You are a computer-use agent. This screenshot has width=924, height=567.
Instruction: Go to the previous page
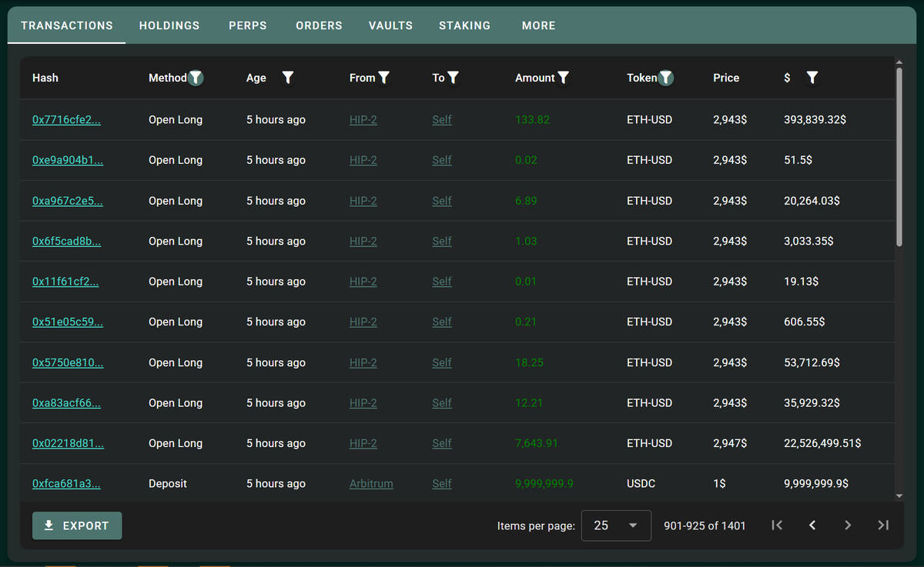point(812,525)
